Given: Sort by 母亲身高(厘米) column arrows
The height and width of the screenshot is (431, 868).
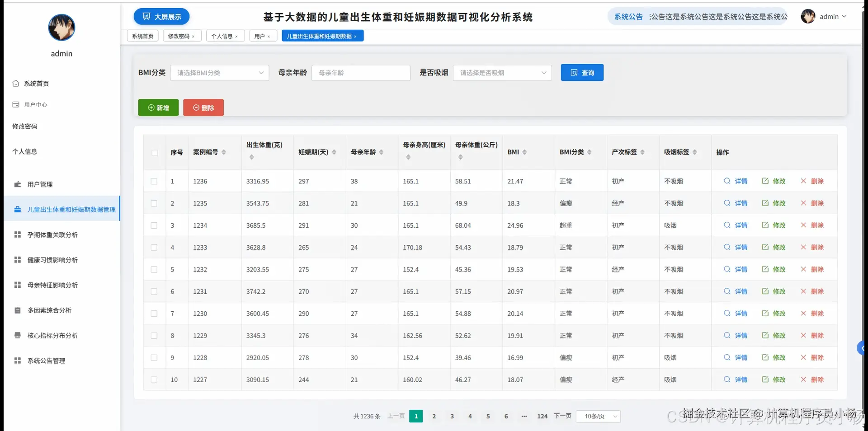Looking at the screenshot, I should coord(408,157).
